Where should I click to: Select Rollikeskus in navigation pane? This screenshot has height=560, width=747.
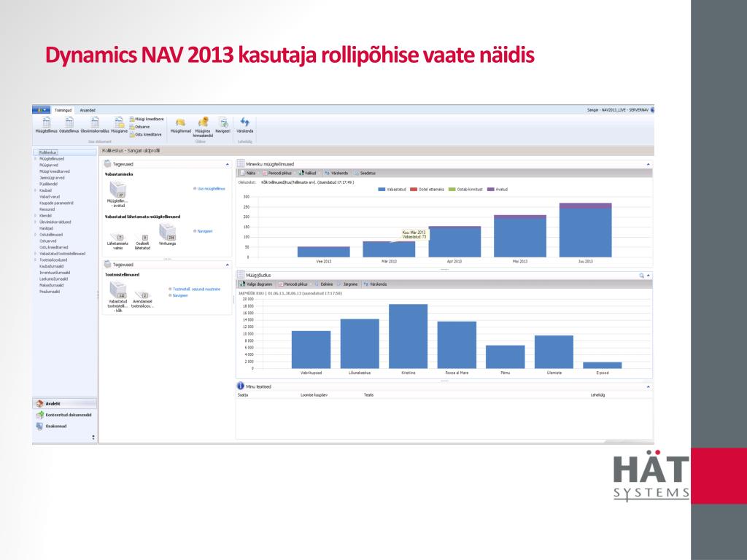(48, 152)
